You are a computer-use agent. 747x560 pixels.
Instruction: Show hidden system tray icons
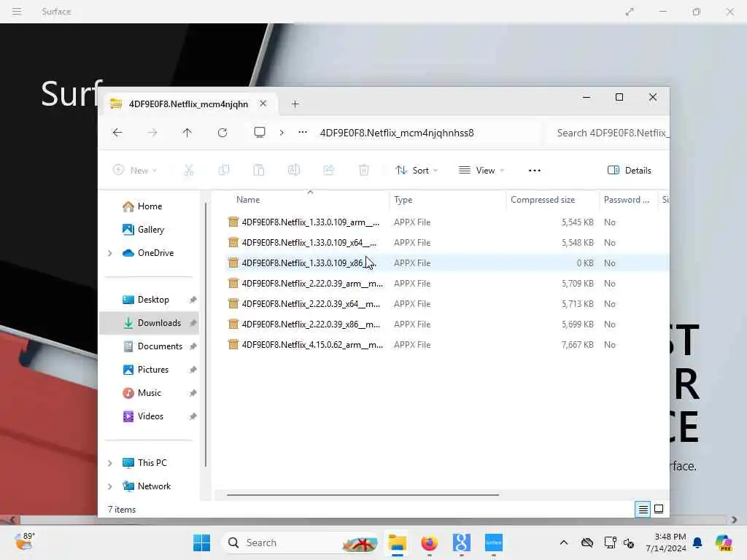pos(564,542)
